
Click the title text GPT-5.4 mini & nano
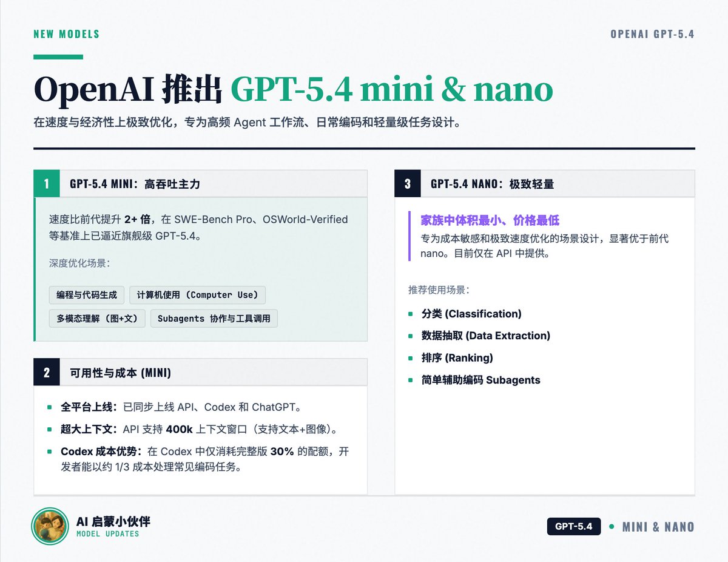point(392,89)
